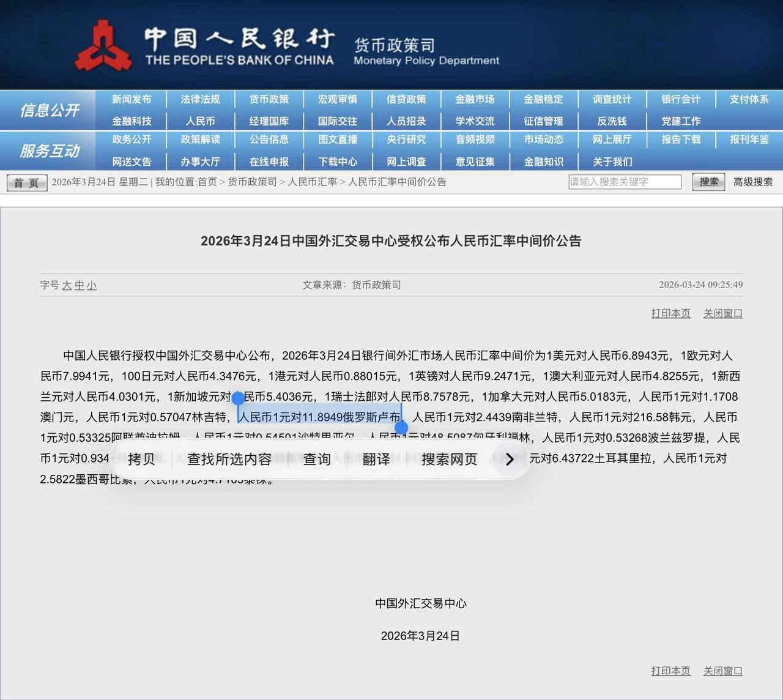Choose 翻译 from the selection popup

click(x=376, y=460)
